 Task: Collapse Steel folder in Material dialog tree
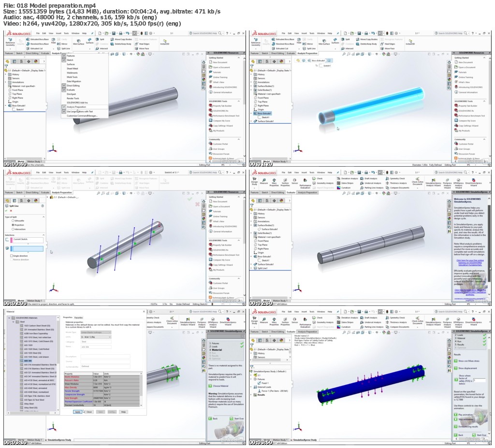(x=14, y=322)
